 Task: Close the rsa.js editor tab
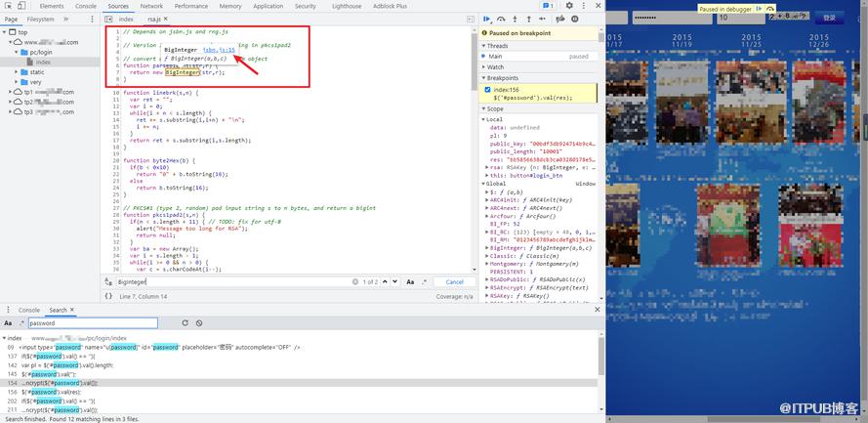[166, 19]
